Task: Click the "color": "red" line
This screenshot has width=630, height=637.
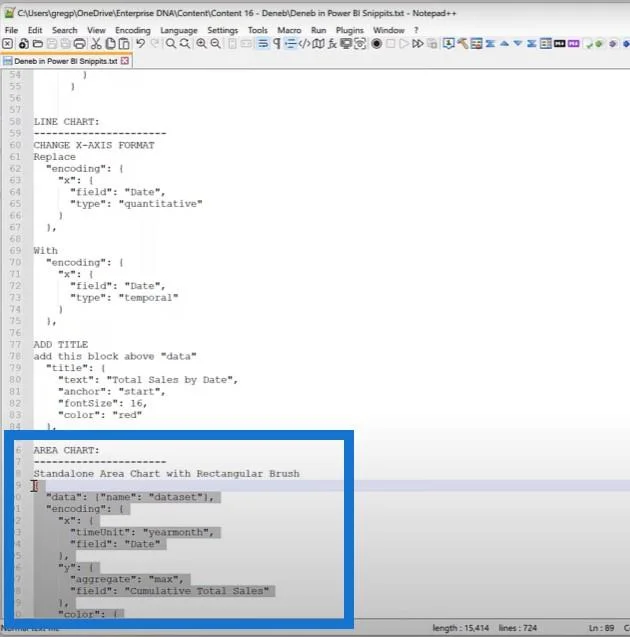Action: click(x=100, y=415)
